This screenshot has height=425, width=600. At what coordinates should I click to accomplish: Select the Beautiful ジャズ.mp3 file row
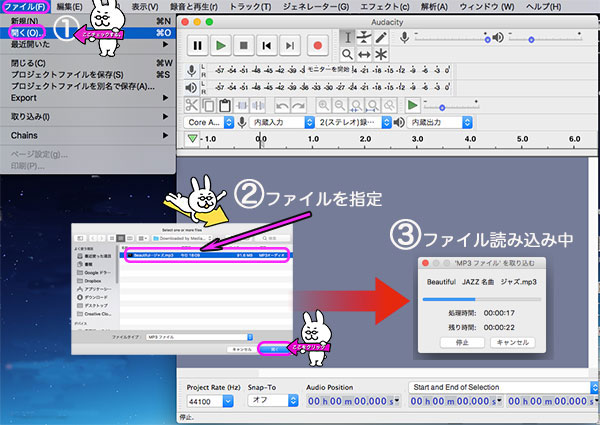(207, 255)
